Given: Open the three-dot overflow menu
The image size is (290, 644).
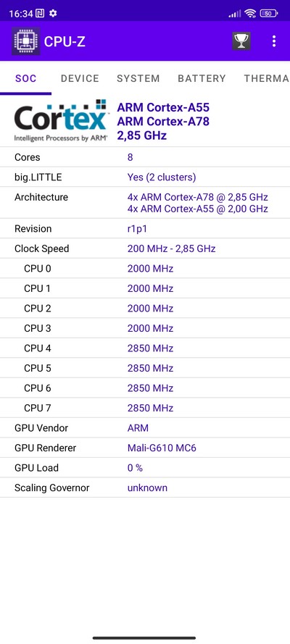Looking at the screenshot, I should [274, 41].
